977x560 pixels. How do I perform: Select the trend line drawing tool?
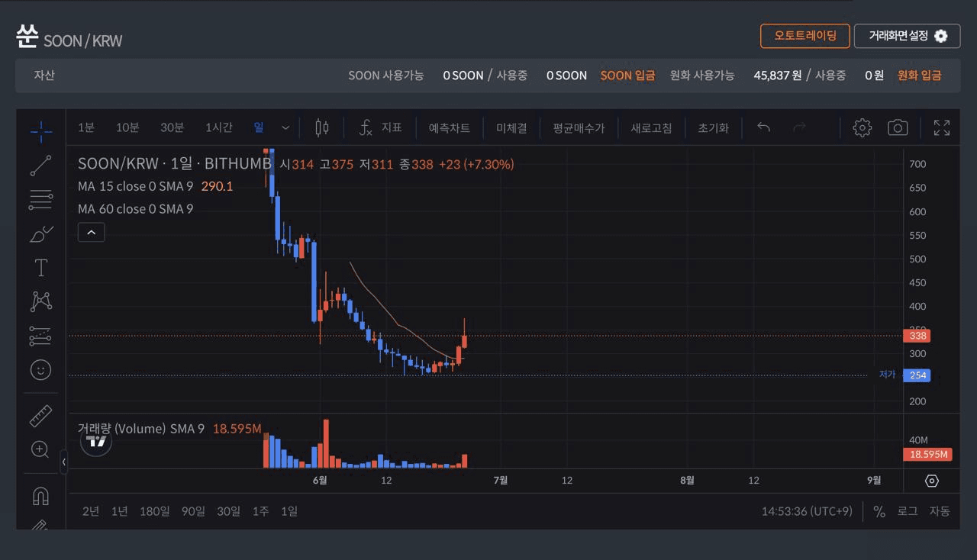coord(41,166)
